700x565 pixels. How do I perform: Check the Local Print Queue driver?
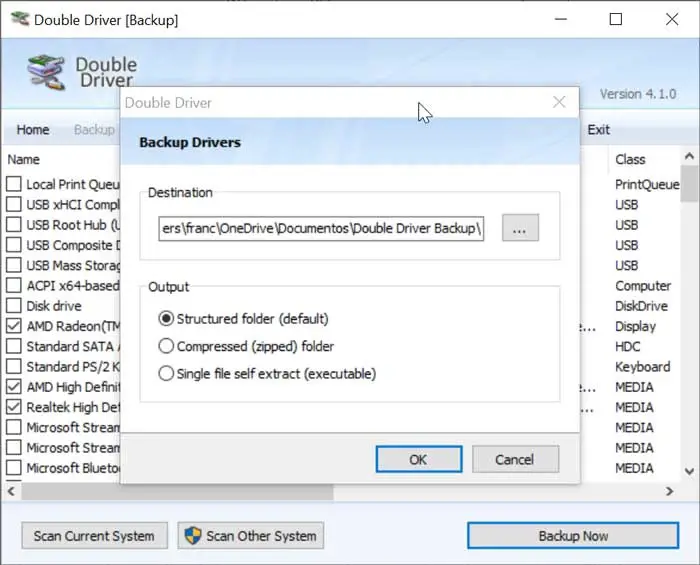pyautogui.click(x=14, y=184)
